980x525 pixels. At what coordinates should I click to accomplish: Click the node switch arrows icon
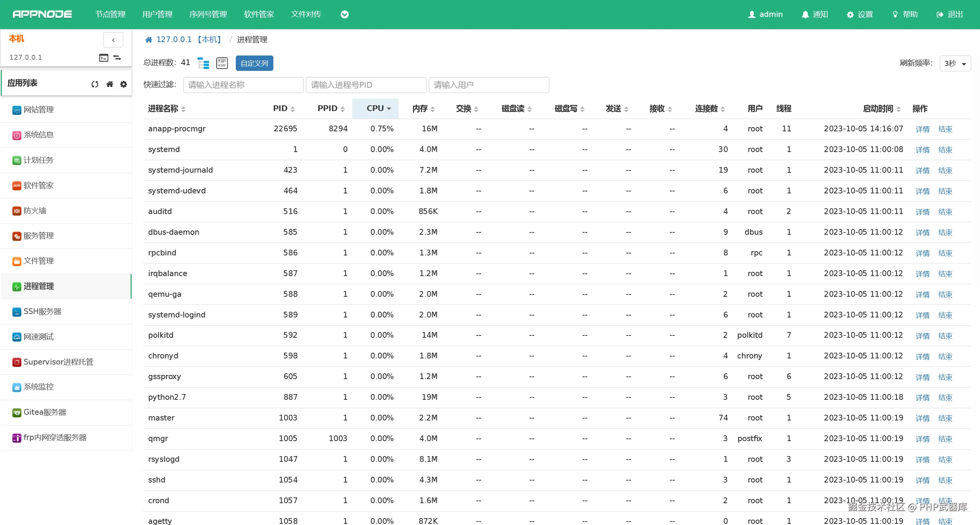117,58
